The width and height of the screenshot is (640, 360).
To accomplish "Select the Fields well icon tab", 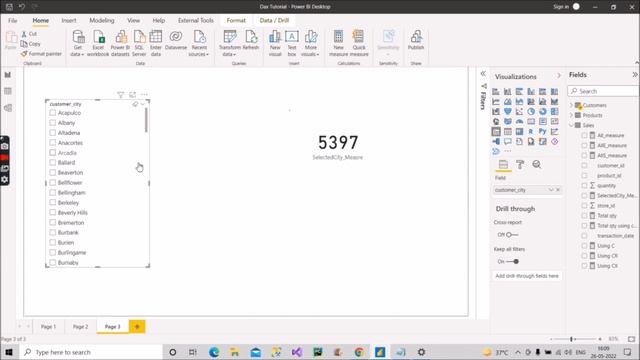I will [503, 164].
